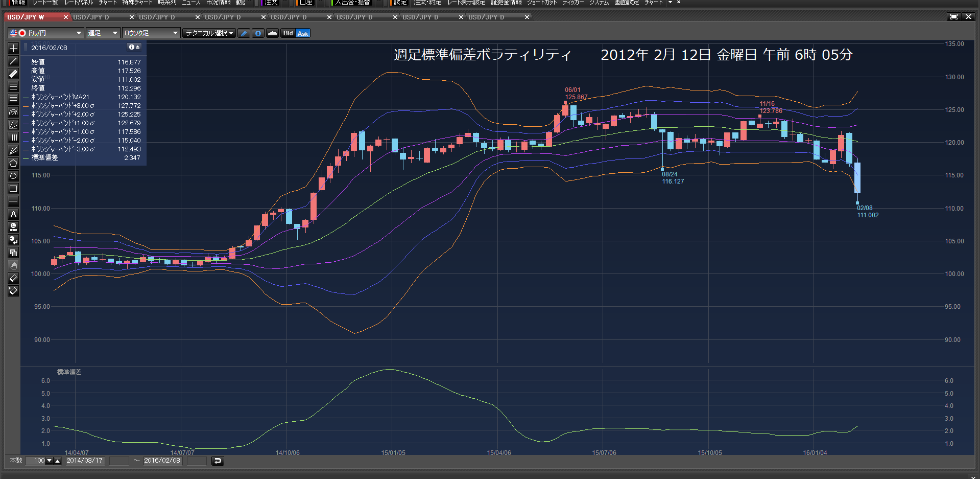Select the three horizontal lines tool
This screenshot has height=479, width=980.
point(13,86)
